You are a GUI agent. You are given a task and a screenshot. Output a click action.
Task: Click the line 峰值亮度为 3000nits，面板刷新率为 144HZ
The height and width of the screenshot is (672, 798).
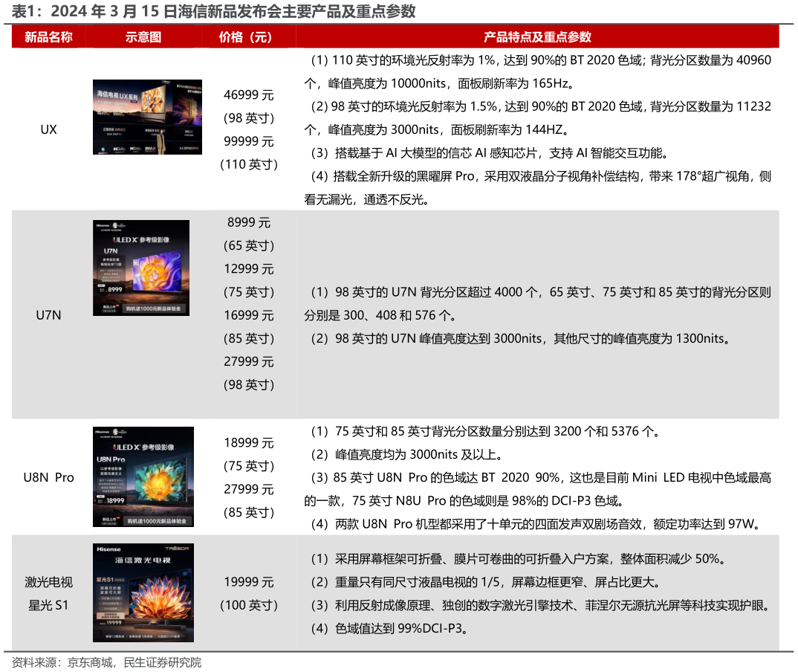(436, 130)
